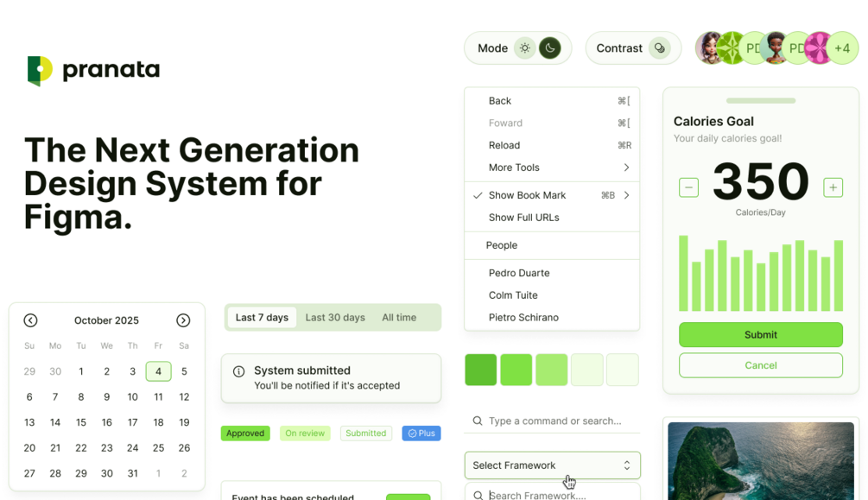This screenshot has height=500, width=868.
Task: Focus the Search Framework input
Action: pos(553,493)
